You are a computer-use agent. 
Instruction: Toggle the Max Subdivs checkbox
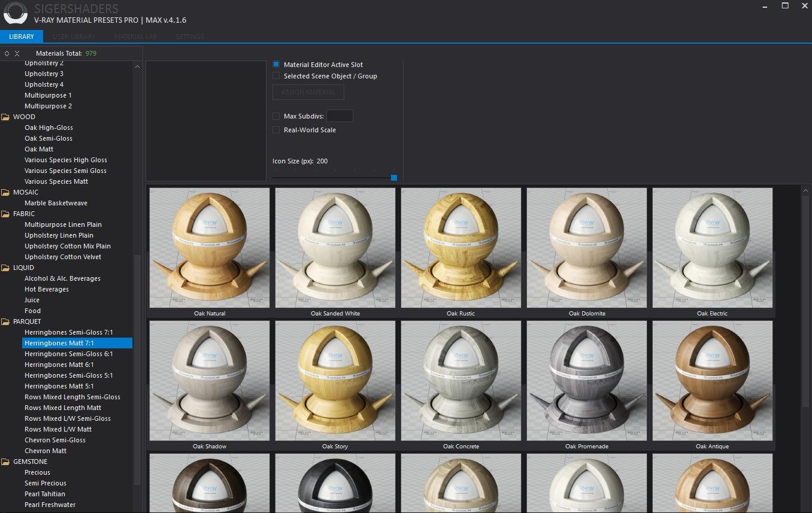276,116
